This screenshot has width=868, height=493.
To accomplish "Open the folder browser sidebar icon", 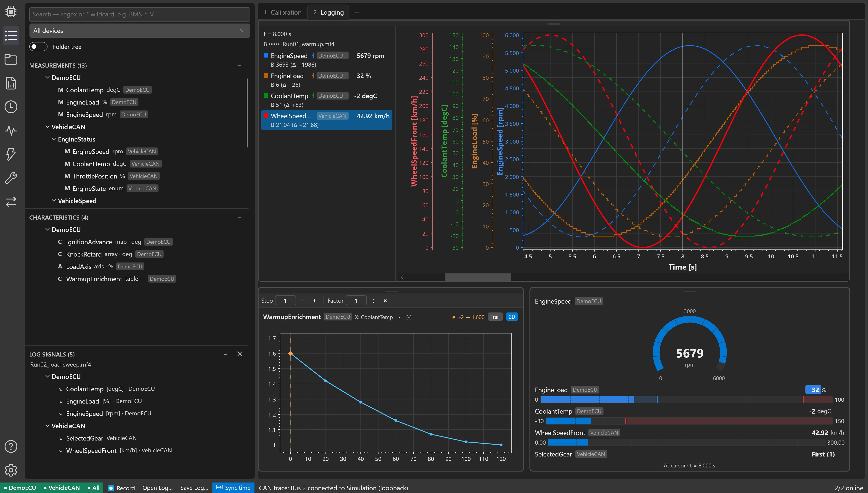I will pyautogui.click(x=11, y=59).
